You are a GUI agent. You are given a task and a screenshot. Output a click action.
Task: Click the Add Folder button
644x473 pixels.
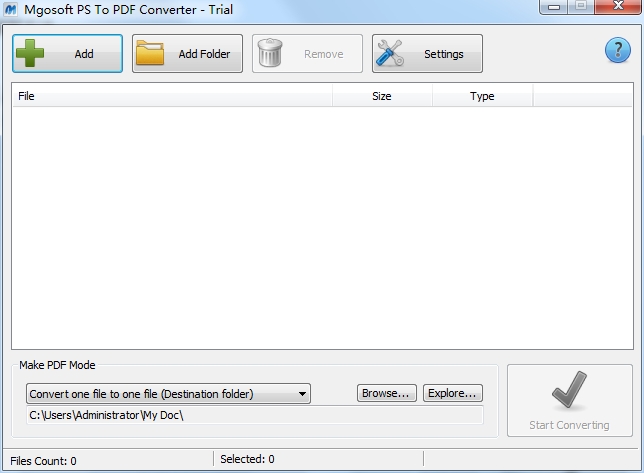point(187,54)
